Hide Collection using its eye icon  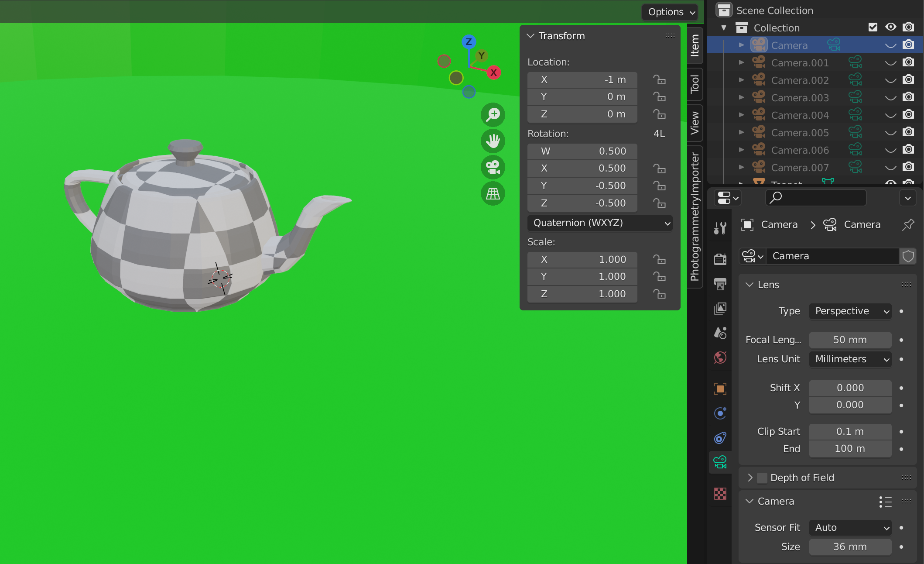click(x=890, y=27)
